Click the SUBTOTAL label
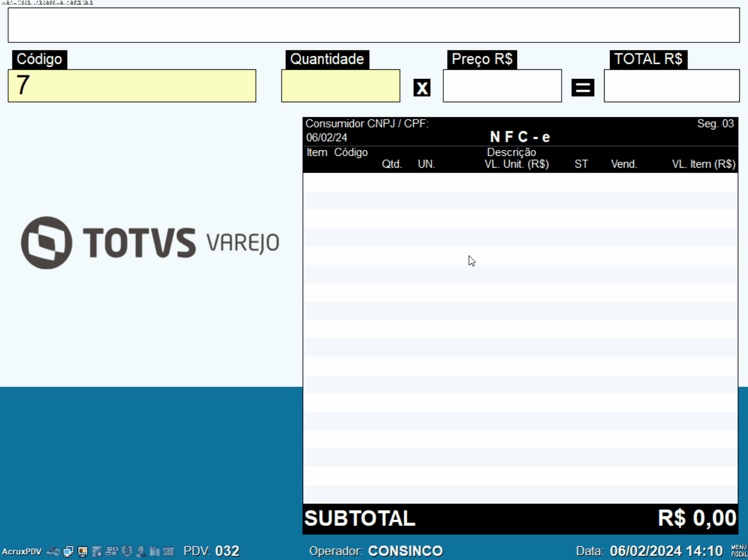 tap(360, 518)
